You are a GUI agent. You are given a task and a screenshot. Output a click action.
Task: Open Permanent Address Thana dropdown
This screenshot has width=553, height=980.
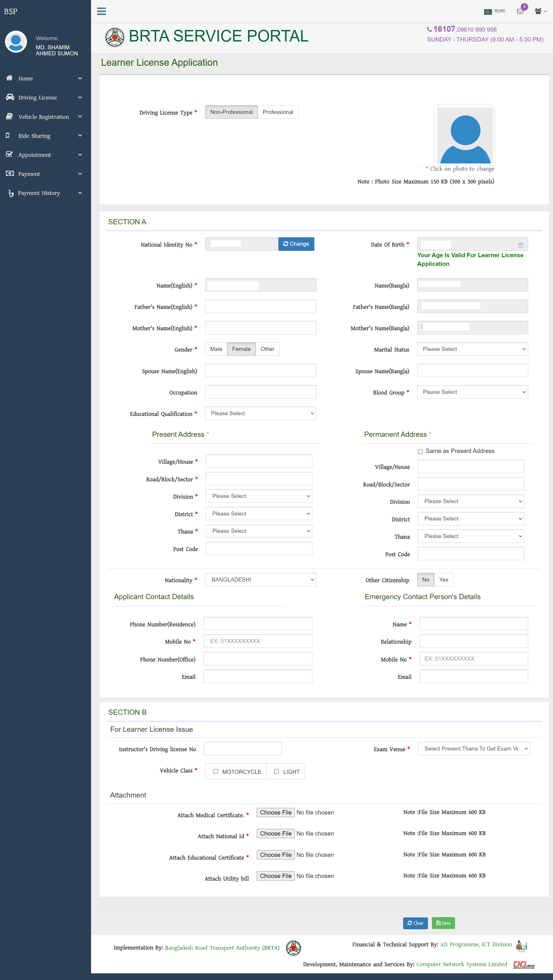(x=471, y=536)
